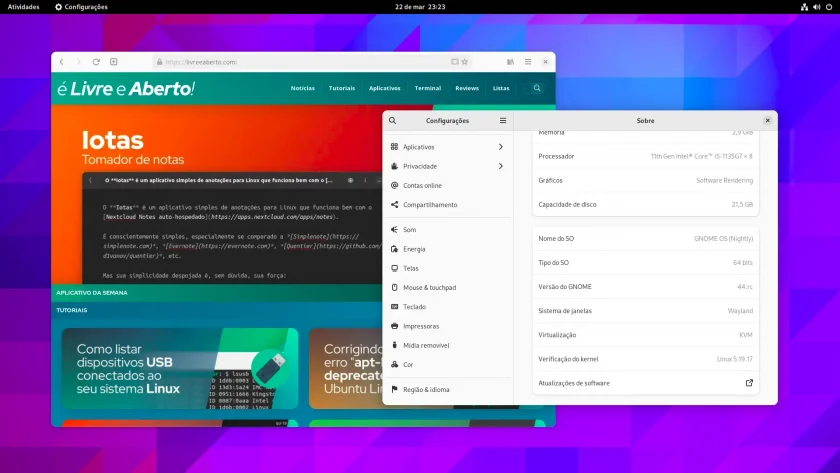The height and width of the screenshot is (473, 840).
Task: Open a new tab with plus icon
Action: tap(114, 62)
